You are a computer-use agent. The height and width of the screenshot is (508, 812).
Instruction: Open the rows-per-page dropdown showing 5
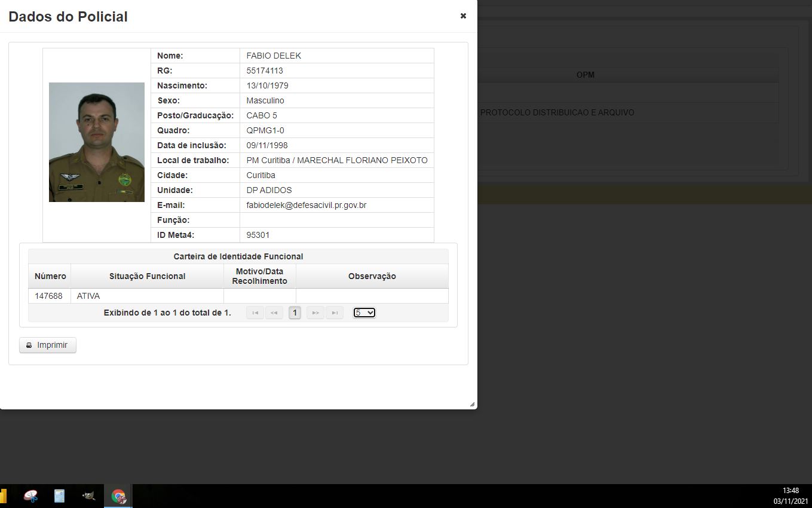pyautogui.click(x=364, y=313)
